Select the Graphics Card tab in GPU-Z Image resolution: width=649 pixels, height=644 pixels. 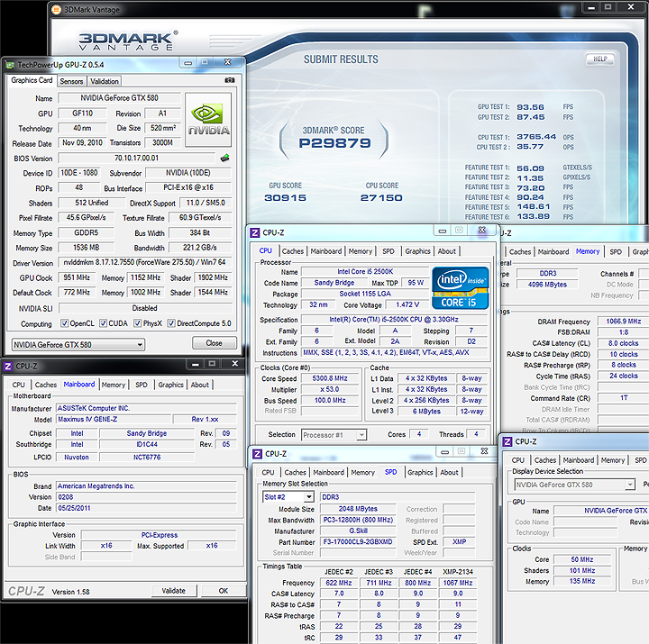pos(32,80)
